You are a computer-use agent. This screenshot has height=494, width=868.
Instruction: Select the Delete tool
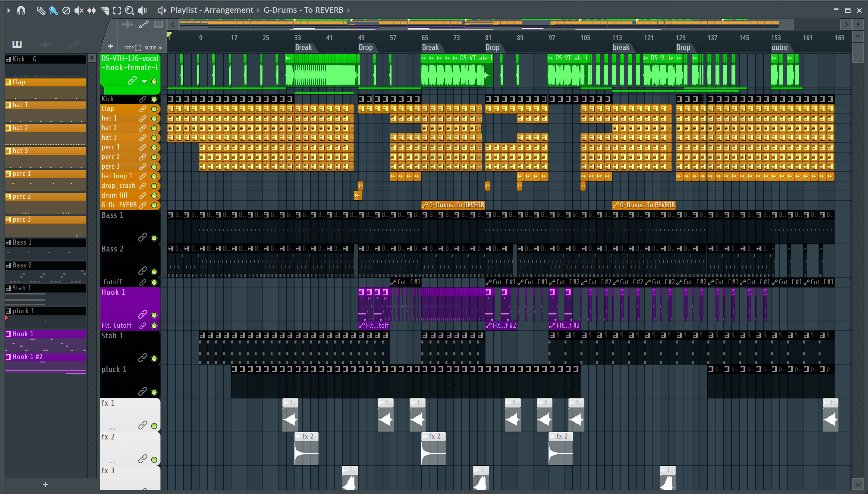coord(66,10)
